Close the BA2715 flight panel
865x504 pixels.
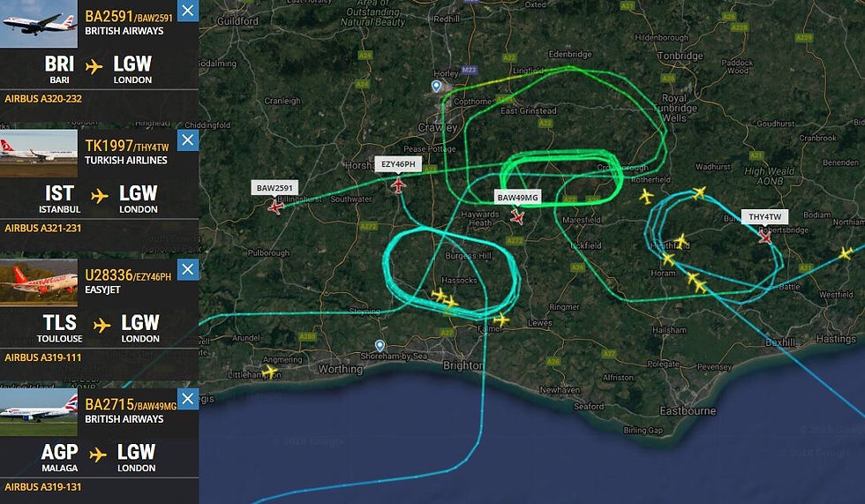(187, 399)
